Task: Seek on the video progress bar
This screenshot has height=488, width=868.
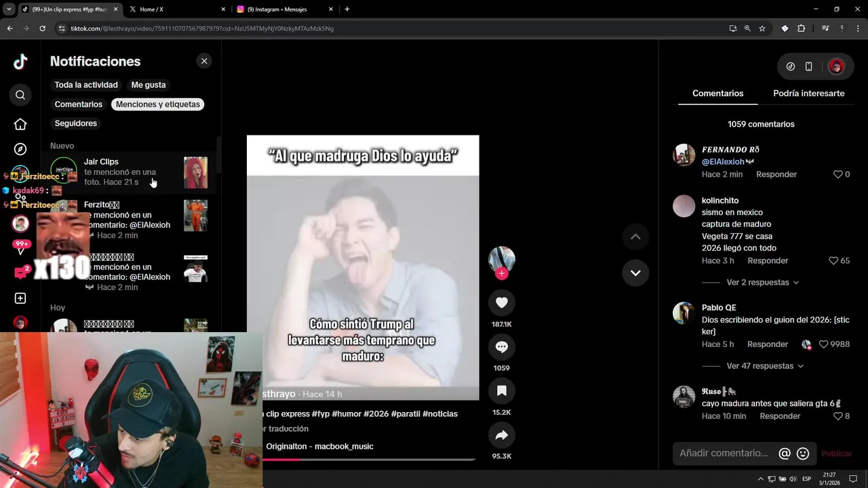Action: tap(370, 460)
